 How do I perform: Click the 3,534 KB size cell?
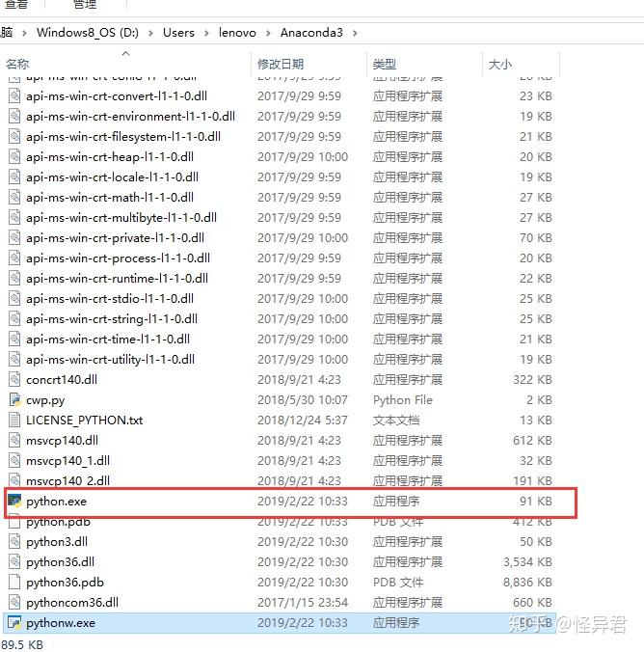[x=527, y=562]
